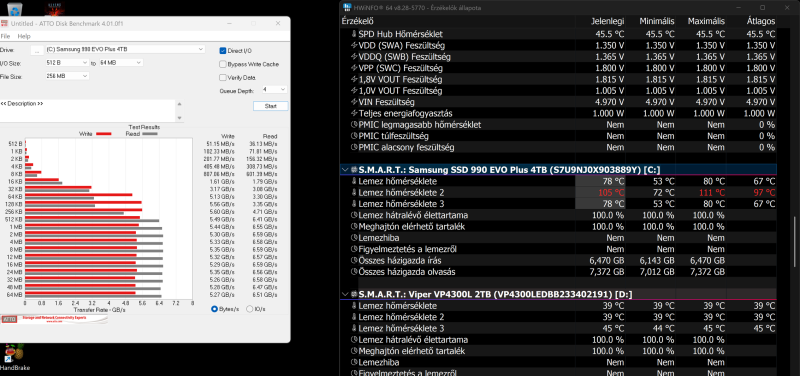800x376 pixels.
Task: Click the Átlagos column header
Action: [760, 21]
